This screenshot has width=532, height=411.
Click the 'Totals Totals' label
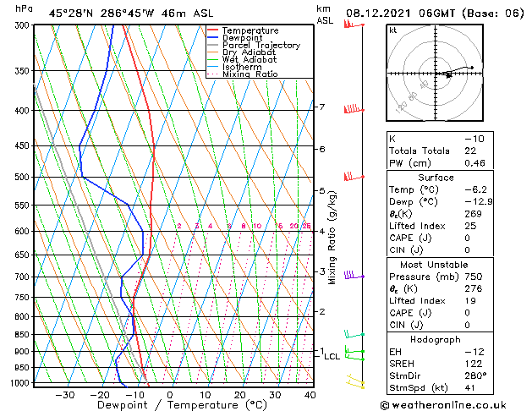pos(420,151)
